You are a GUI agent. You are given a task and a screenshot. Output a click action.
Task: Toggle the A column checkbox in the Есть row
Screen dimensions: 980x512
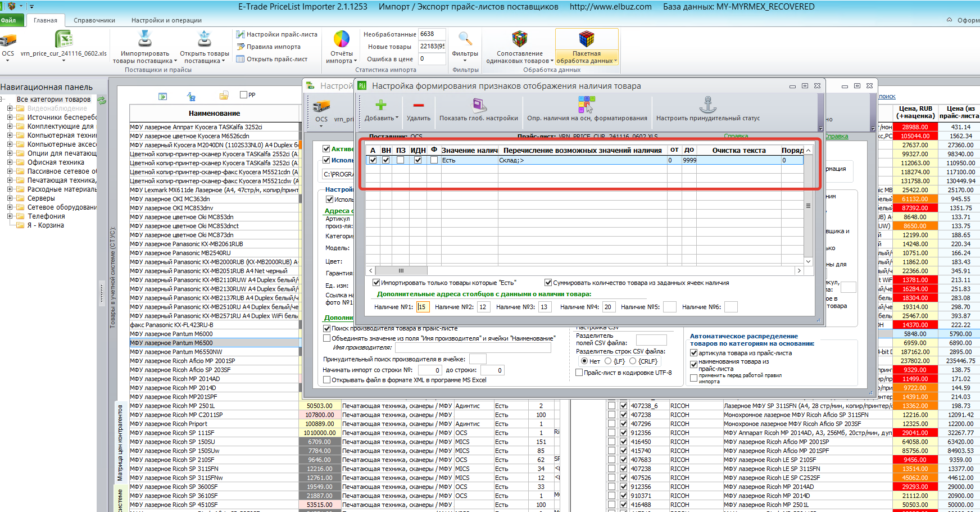pos(373,160)
